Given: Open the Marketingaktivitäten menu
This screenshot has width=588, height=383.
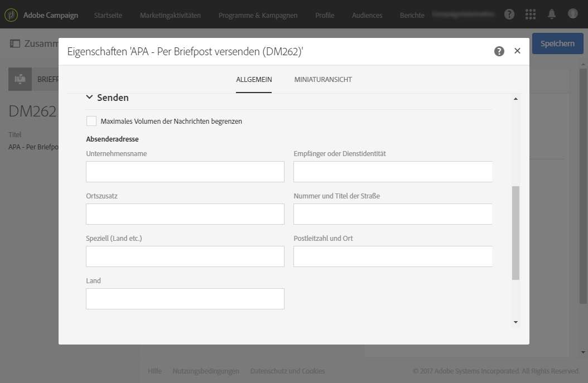Looking at the screenshot, I should [x=170, y=15].
